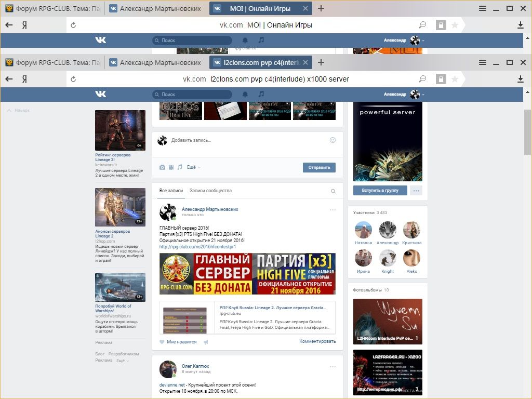Open options for Александр Мартыновских's post

tap(332, 210)
